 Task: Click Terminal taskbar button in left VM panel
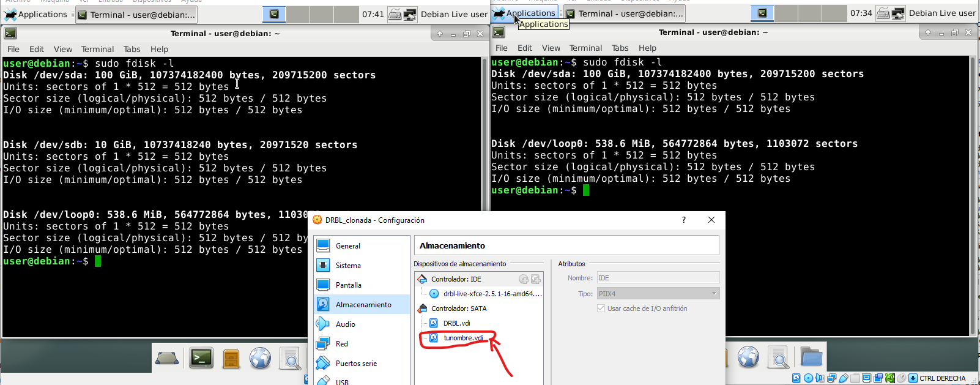tap(137, 15)
